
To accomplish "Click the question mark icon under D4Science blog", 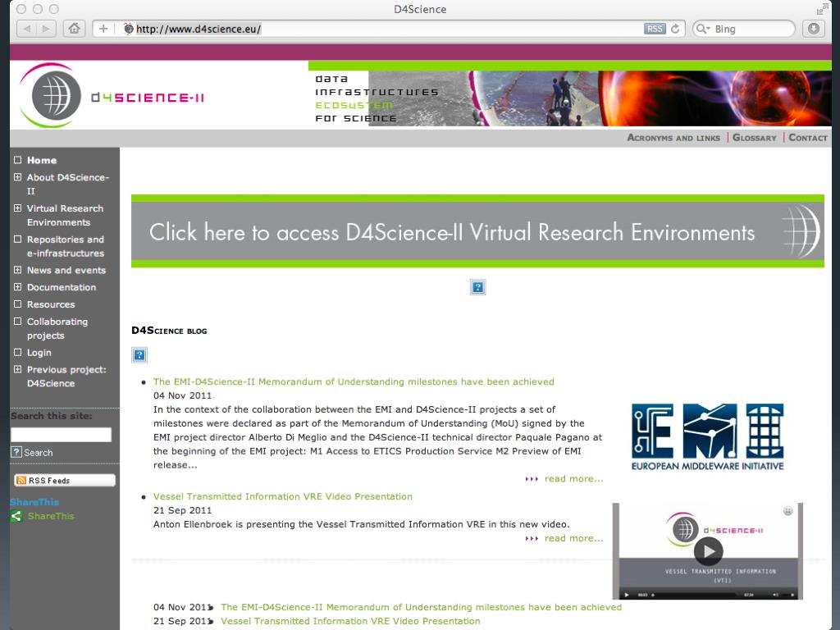I will click(x=139, y=354).
